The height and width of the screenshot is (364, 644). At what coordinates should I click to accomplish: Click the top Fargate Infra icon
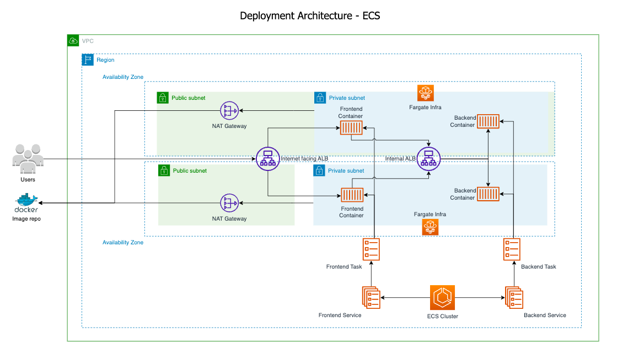[425, 93]
